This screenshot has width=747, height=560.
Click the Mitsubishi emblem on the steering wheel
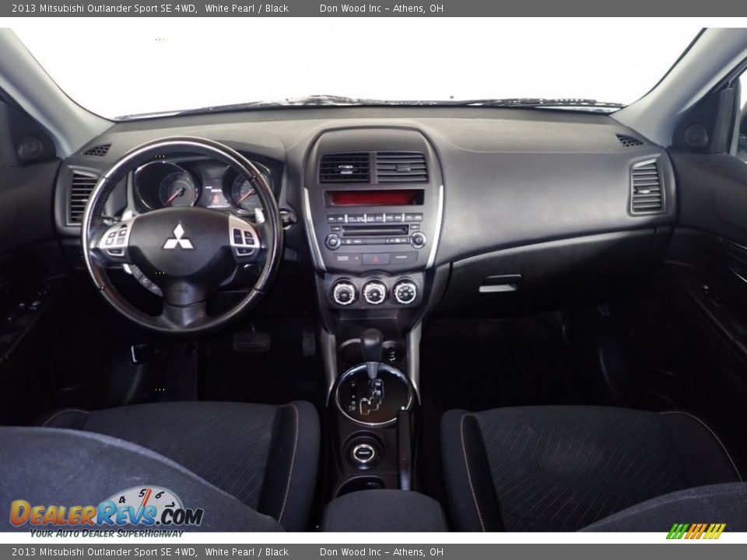pos(179,236)
